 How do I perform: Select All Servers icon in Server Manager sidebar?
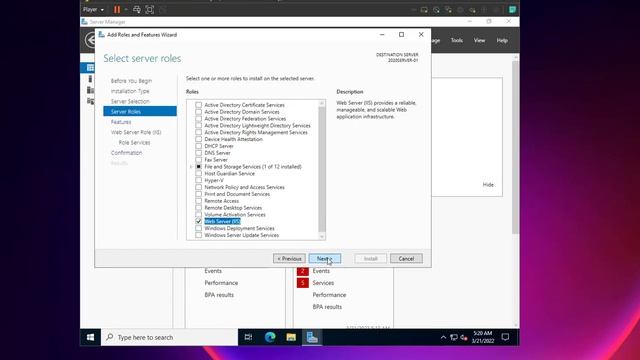click(x=90, y=90)
